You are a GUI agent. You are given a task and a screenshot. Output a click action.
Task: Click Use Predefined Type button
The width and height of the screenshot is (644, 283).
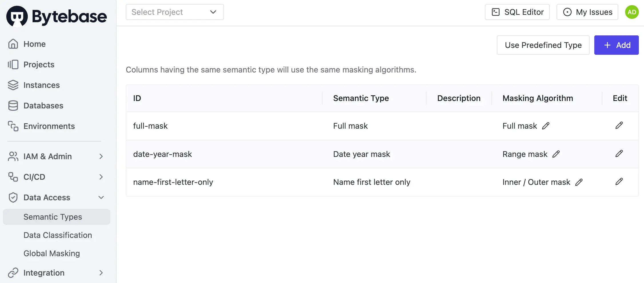(543, 45)
